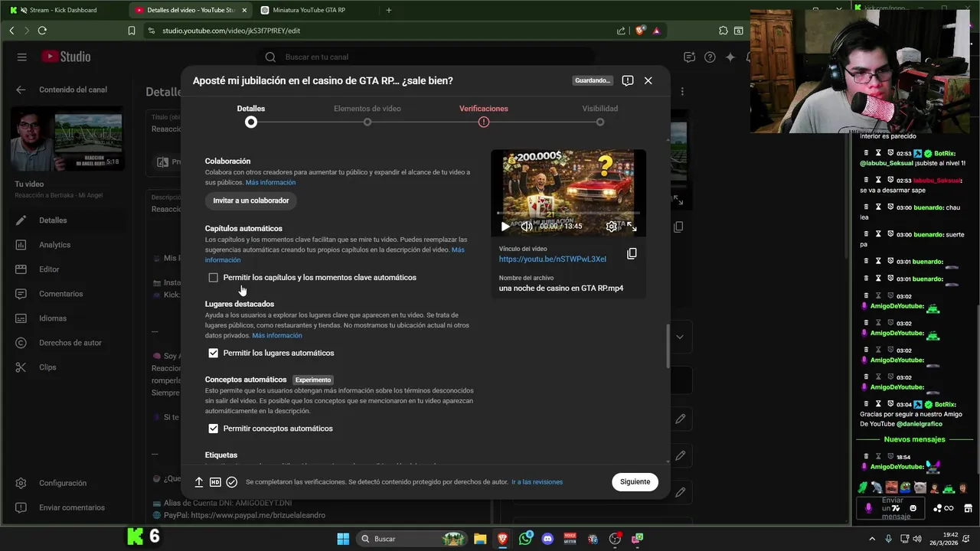Click the Siguiente button
980x551 pixels.
click(x=635, y=482)
